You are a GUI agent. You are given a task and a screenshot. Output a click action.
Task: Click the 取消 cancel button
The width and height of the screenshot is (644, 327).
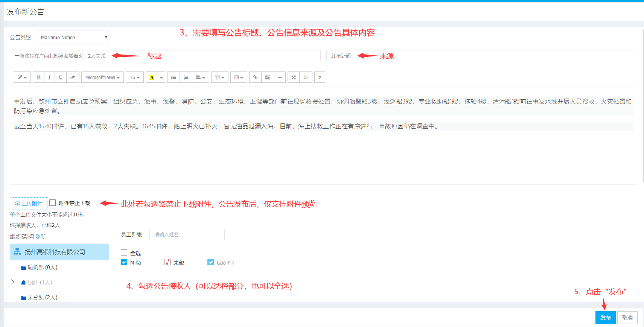pyautogui.click(x=627, y=318)
